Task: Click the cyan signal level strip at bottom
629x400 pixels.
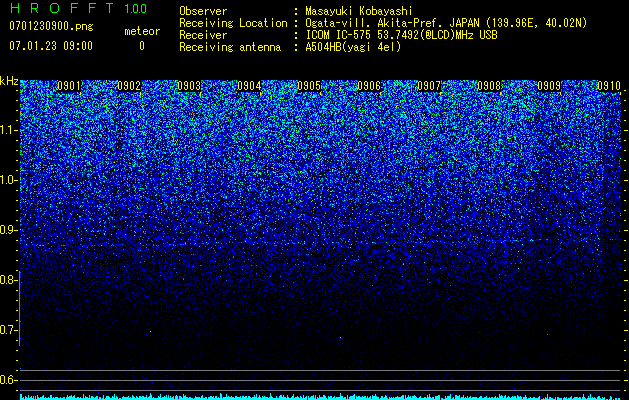Action: 320,397
